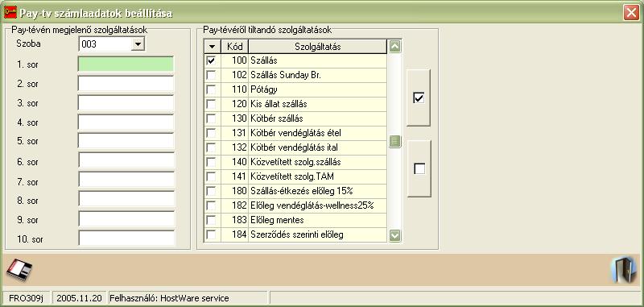Click 'Felhasználó: HostWare service' status text

tap(169, 298)
